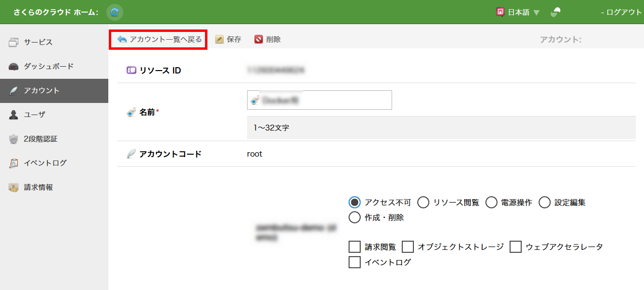
Task: Click the アカウント feather icon in sidebar
Action: 14,91
